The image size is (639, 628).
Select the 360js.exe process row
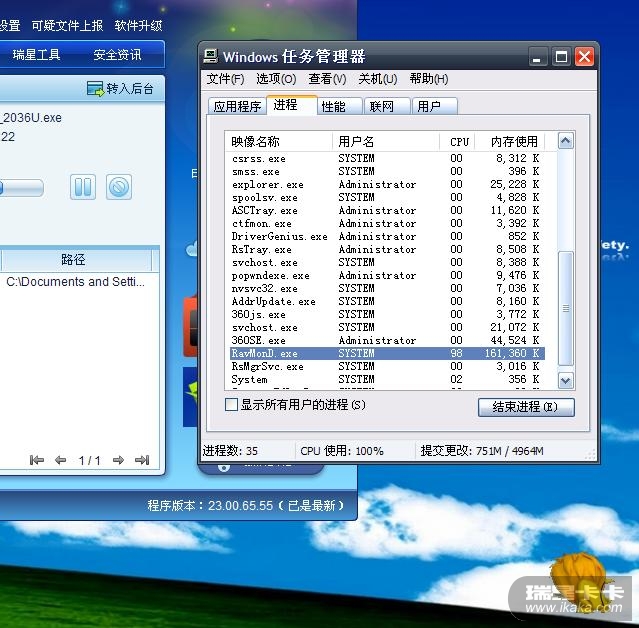[385, 315]
